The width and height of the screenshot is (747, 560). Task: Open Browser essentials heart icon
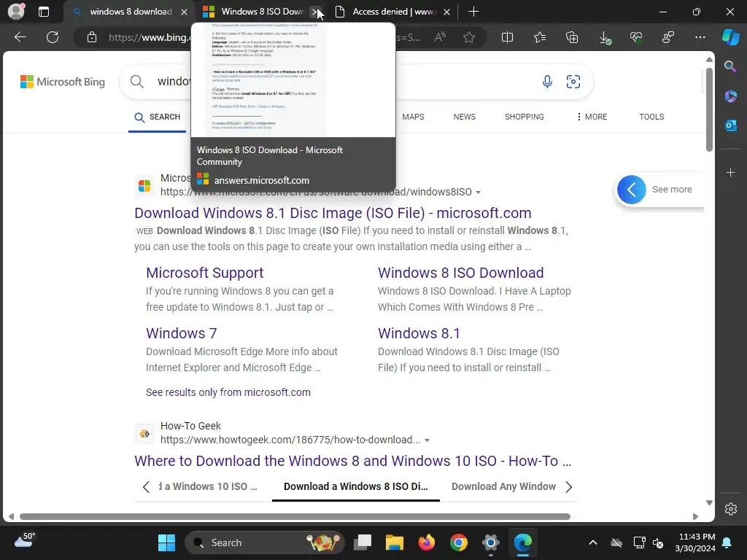coord(636,37)
